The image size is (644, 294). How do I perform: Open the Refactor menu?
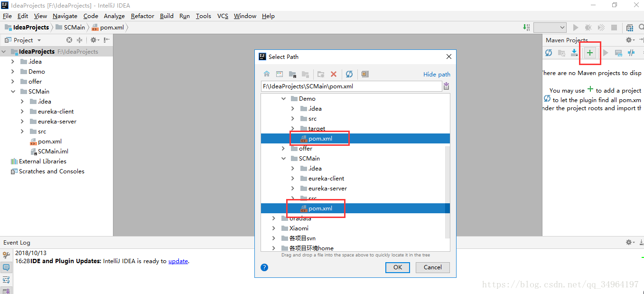pyautogui.click(x=142, y=16)
